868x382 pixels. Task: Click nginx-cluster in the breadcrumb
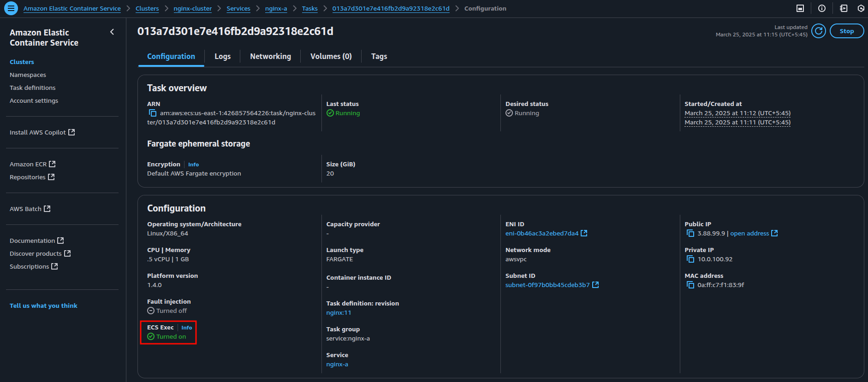(x=192, y=8)
